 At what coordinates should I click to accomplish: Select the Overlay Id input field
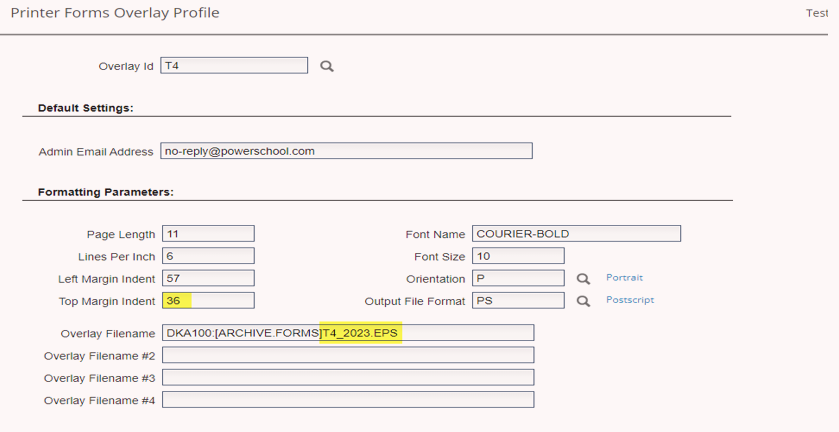coord(234,65)
